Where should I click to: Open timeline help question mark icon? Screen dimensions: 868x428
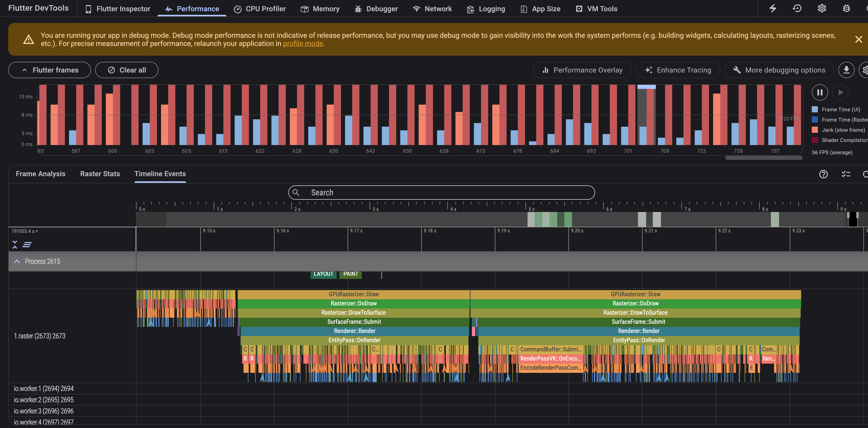(x=823, y=174)
